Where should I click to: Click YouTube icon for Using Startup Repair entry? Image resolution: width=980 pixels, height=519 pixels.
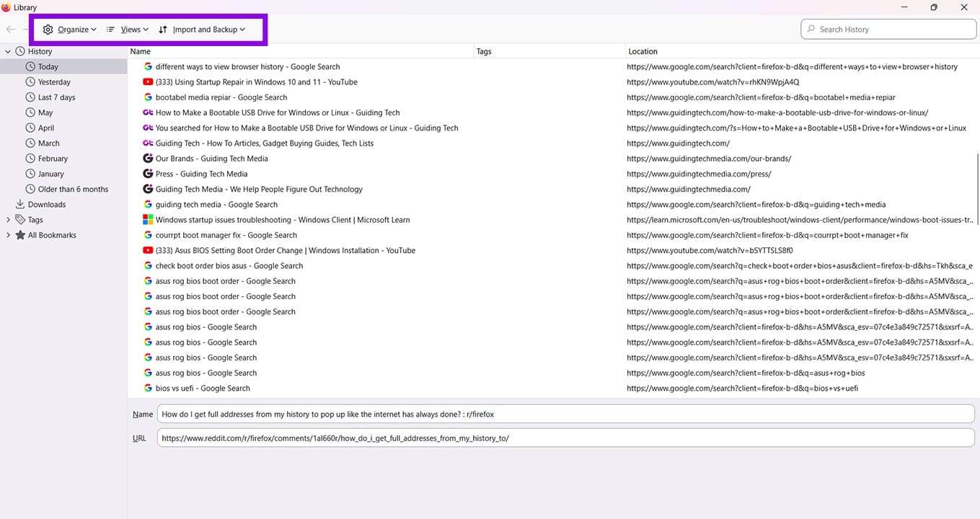(x=148, y=82)
